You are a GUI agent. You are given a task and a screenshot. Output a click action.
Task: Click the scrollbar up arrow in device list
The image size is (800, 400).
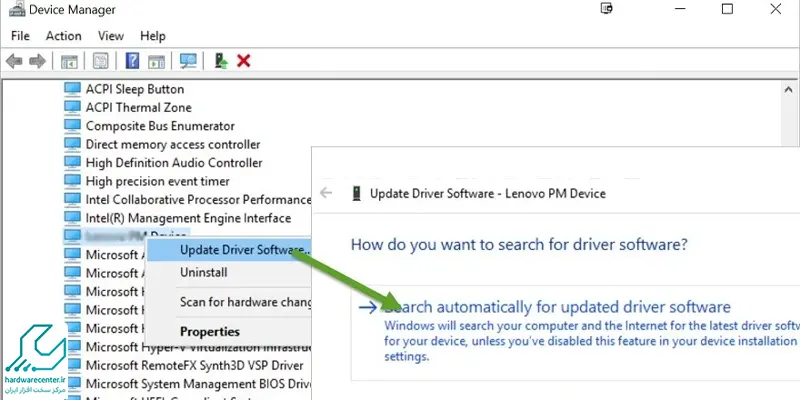click(x=788, y=89)
